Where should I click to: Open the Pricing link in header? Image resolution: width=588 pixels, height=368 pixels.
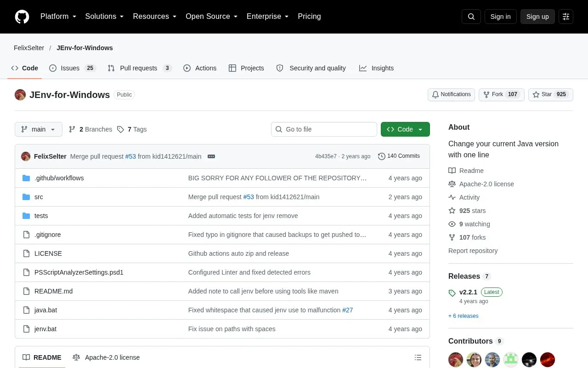pyautogui.click(x=309, y=17)
